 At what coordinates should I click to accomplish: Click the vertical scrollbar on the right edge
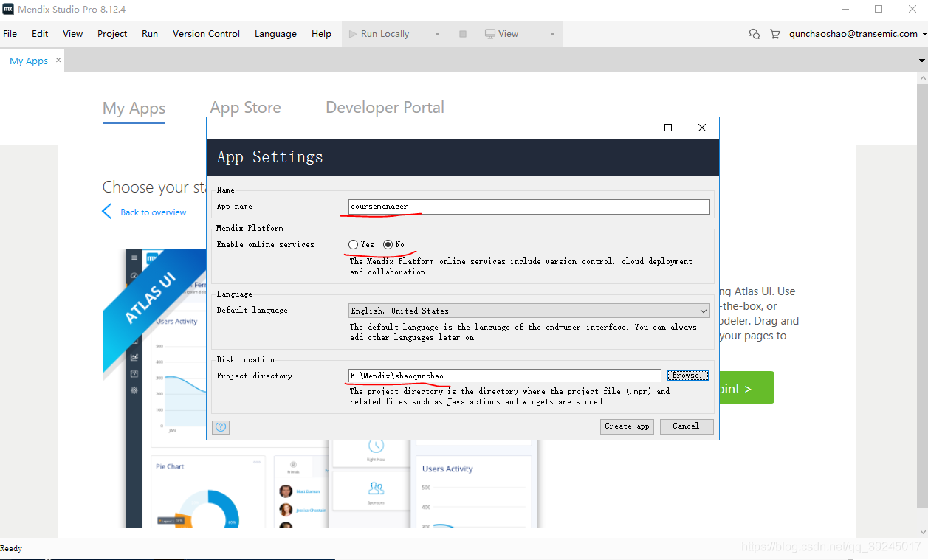[x=921, y=295]
